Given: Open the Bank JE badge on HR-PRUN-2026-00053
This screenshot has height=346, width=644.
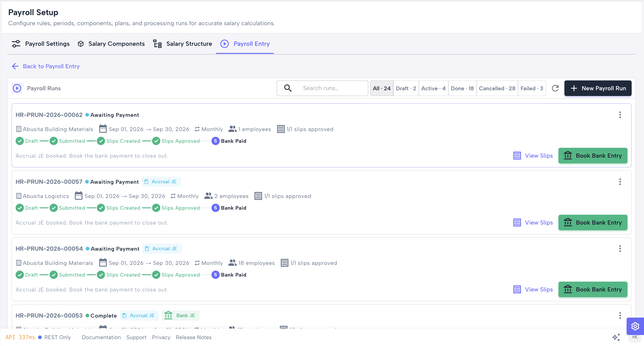Looking at the screenshot, I should (x=180, y=316).
